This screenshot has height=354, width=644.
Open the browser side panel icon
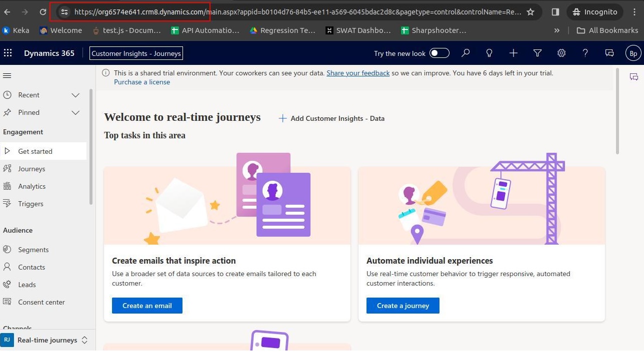tap(555, 12)
